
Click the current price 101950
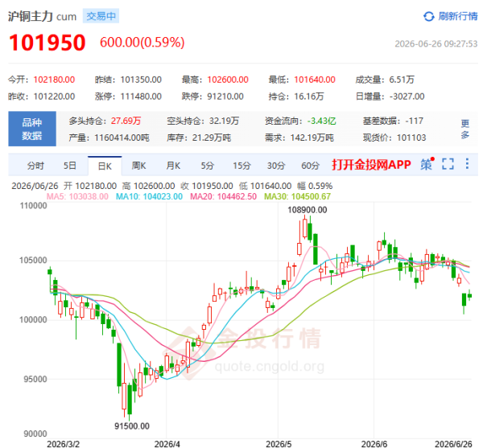(x=47, y=43)
